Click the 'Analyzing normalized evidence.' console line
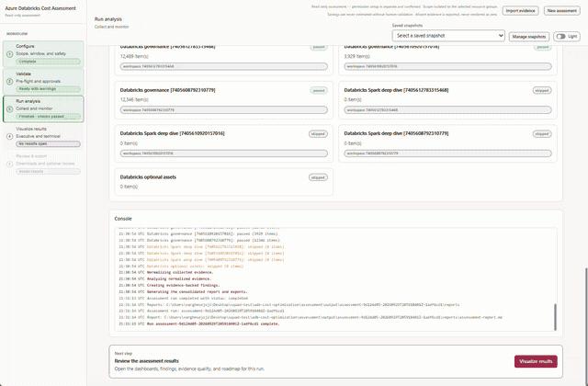The image size is (588, 386). [165, 278]
